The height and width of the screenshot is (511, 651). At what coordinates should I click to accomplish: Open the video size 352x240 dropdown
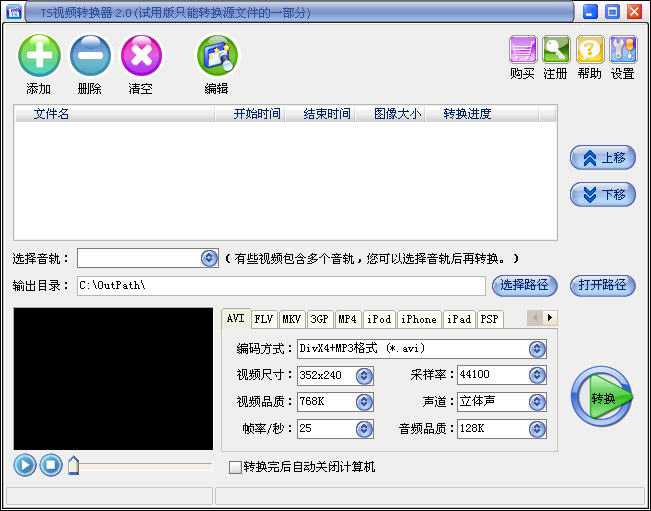coord(364,376)
